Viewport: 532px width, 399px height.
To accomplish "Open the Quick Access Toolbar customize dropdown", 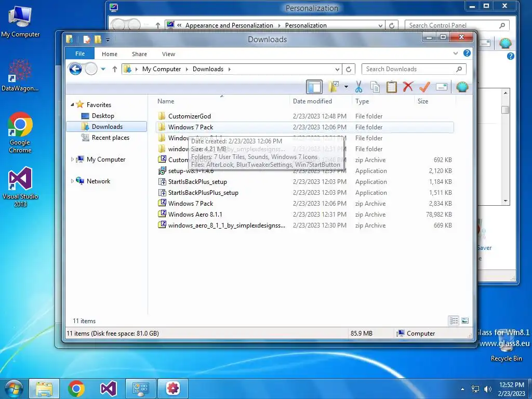I will [108, 39].
